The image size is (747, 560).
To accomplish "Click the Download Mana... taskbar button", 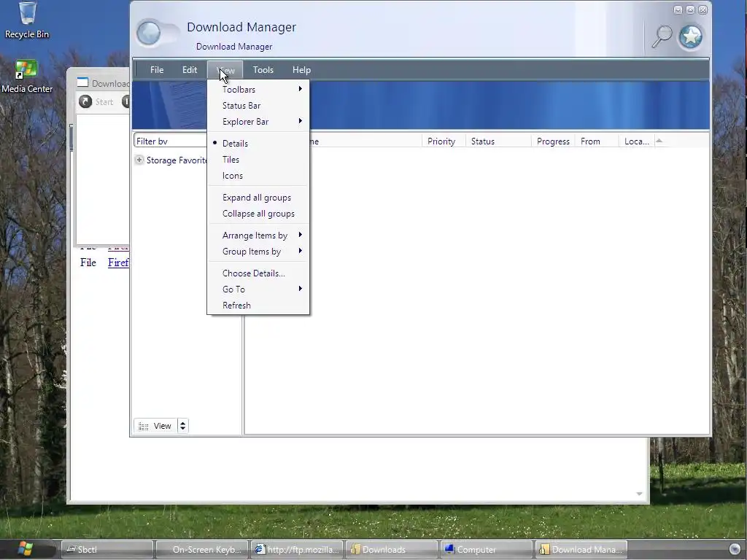I will (581, 550).
